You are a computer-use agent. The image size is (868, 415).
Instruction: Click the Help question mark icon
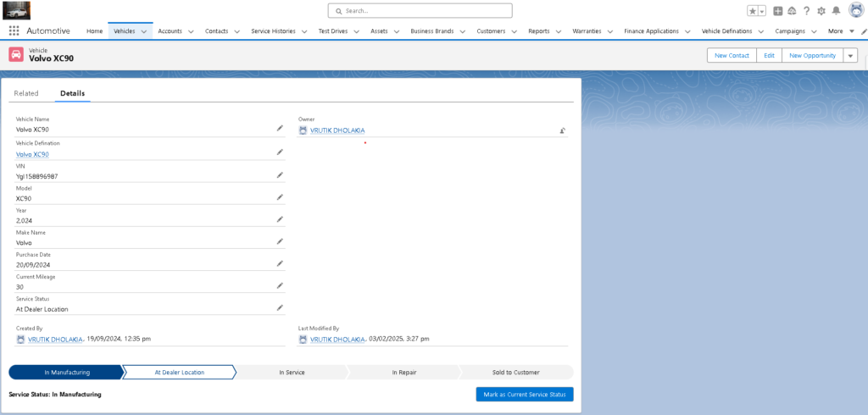point(806,11)
